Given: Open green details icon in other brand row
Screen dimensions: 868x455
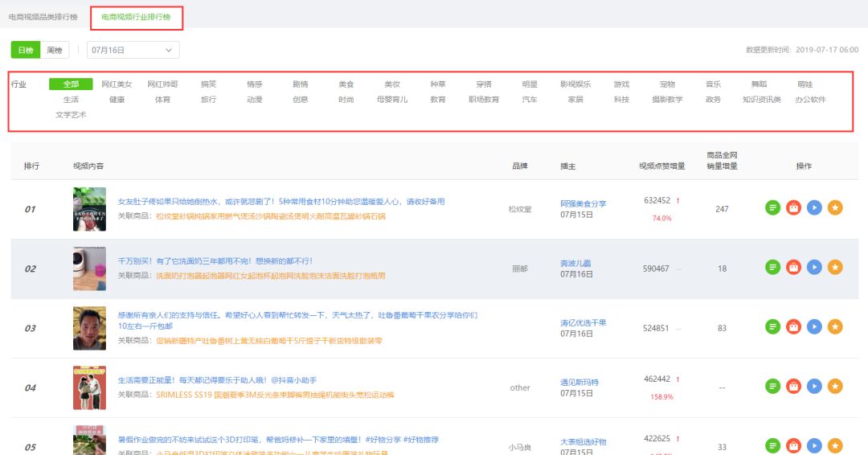Looking at the screenshot, I should click(773, 386).
